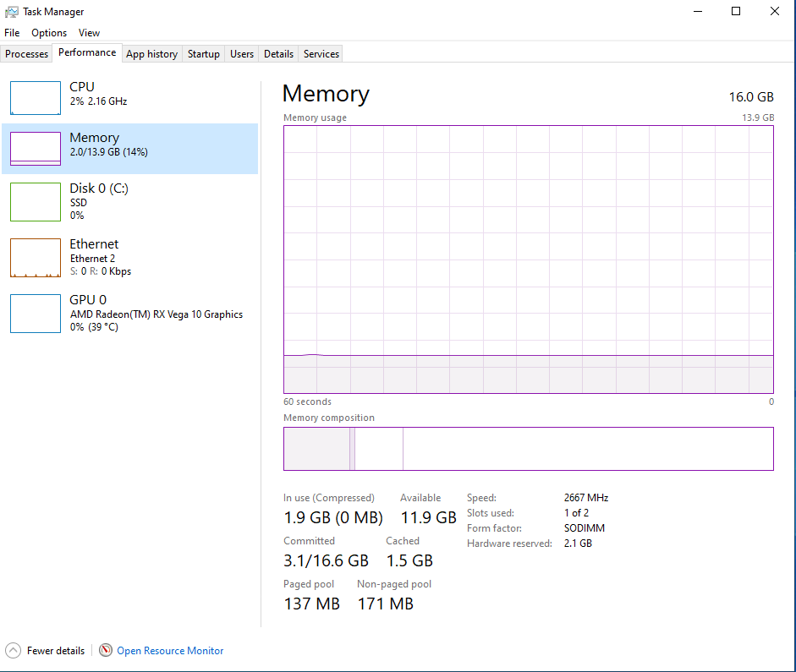Click the '0% (39 °C)' GPU value
The width and height of the screenshot is (796, 672).
point(95,327)
